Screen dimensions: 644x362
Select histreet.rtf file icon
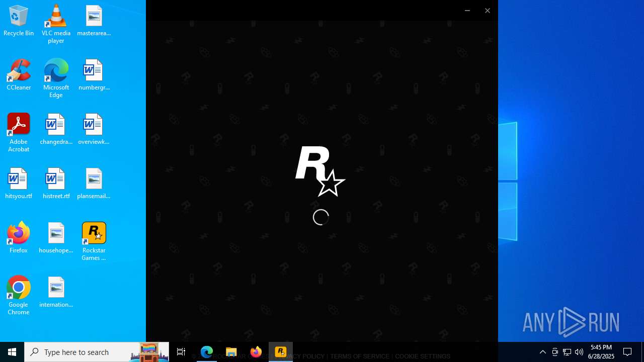[56, 184]
